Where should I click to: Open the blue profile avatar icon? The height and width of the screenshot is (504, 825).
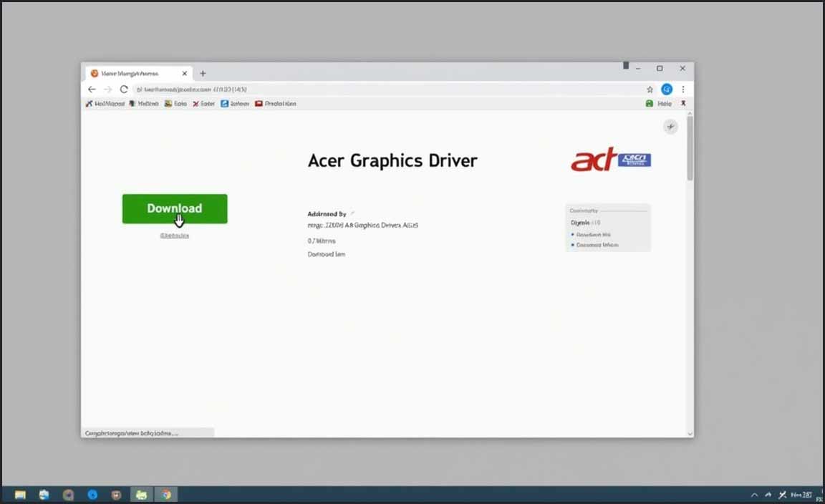667,89
